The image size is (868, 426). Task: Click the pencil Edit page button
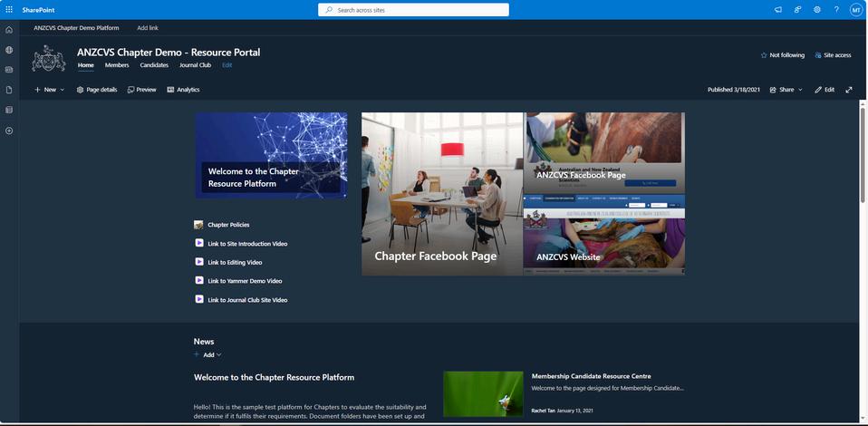(825, 90)
